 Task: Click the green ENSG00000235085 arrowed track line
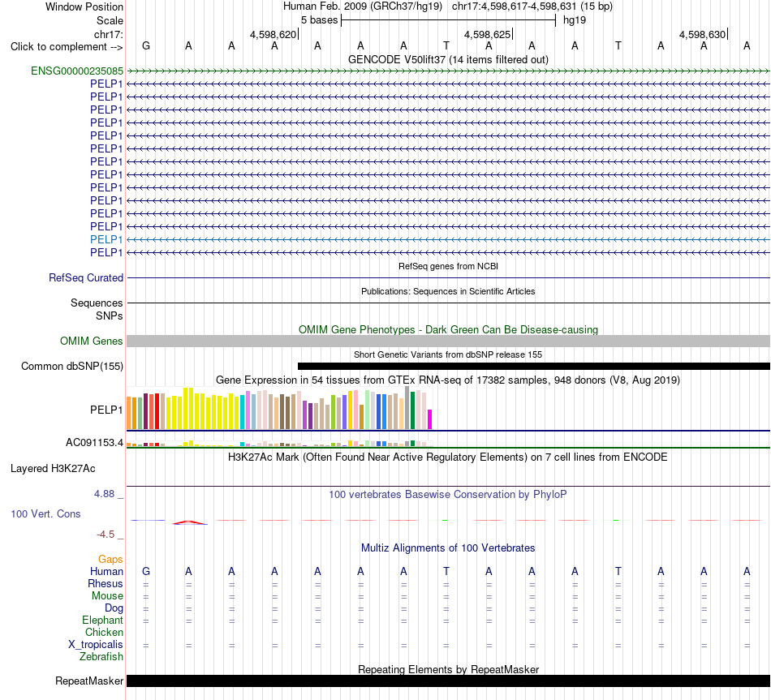448,71
